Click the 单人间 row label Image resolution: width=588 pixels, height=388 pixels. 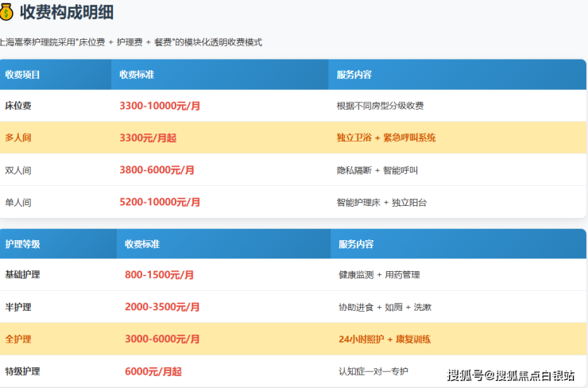click(x=18, y=202)
